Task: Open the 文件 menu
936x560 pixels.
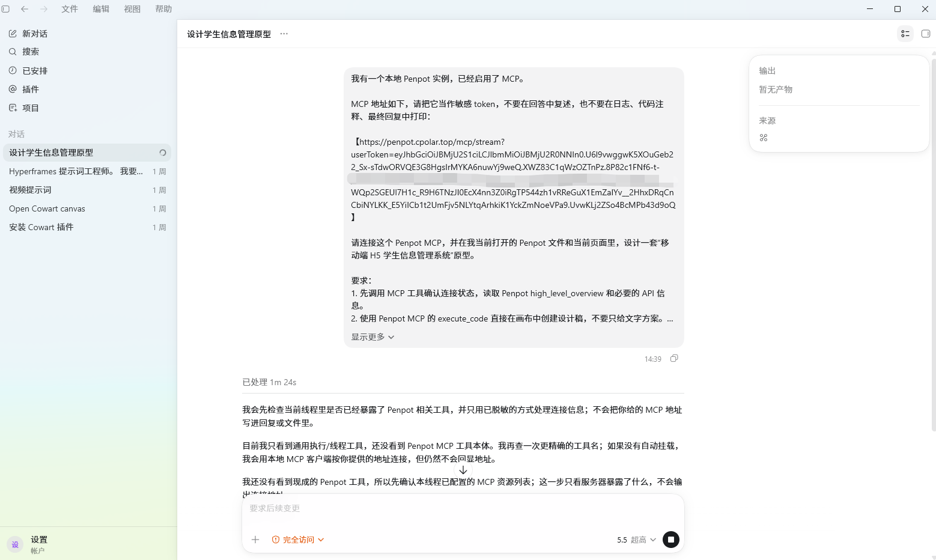Action: click(x=70, y=9)
